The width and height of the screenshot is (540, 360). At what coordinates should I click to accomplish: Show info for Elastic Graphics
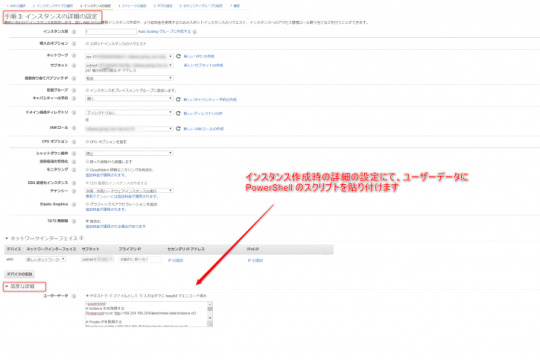74,205
